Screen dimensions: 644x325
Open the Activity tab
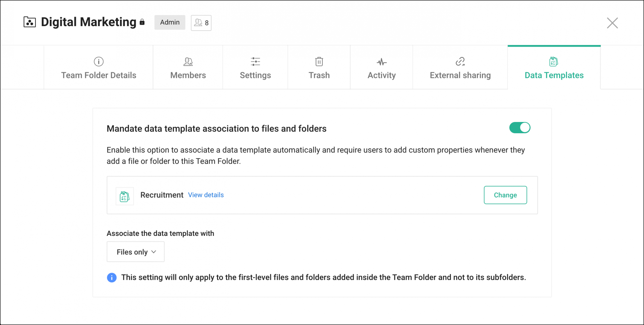(381, 68)
